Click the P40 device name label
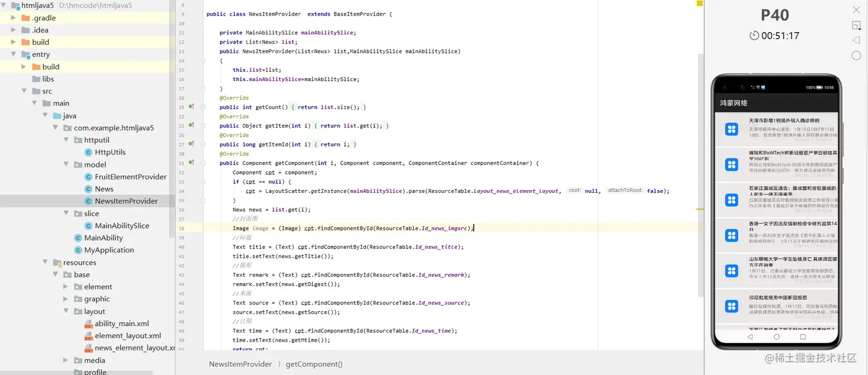 774,15
